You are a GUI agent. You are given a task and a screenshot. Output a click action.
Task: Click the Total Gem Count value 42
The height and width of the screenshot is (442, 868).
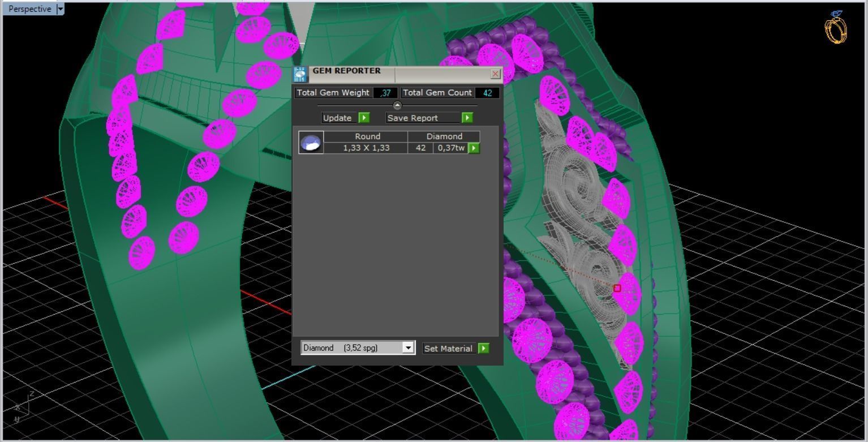pyautogui.click(x=487, y=93)
